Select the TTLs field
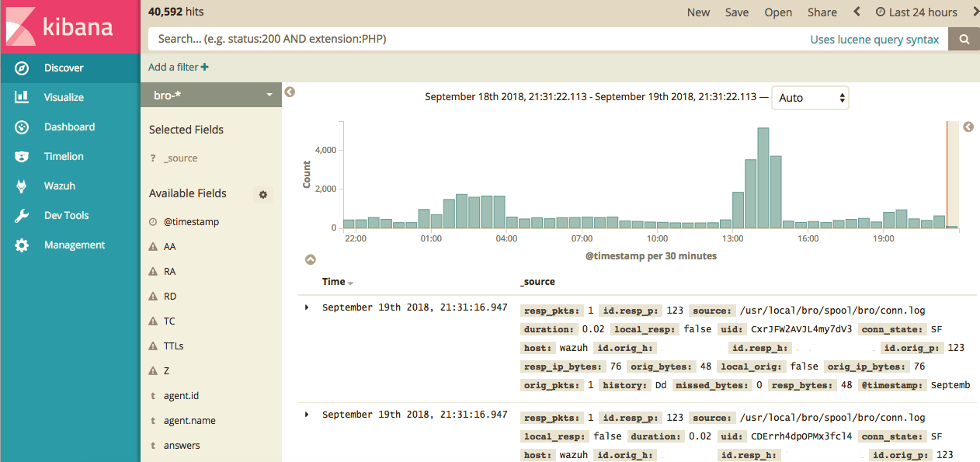Image resolution: width=980 pixels, height=462 pixels. 173,346
